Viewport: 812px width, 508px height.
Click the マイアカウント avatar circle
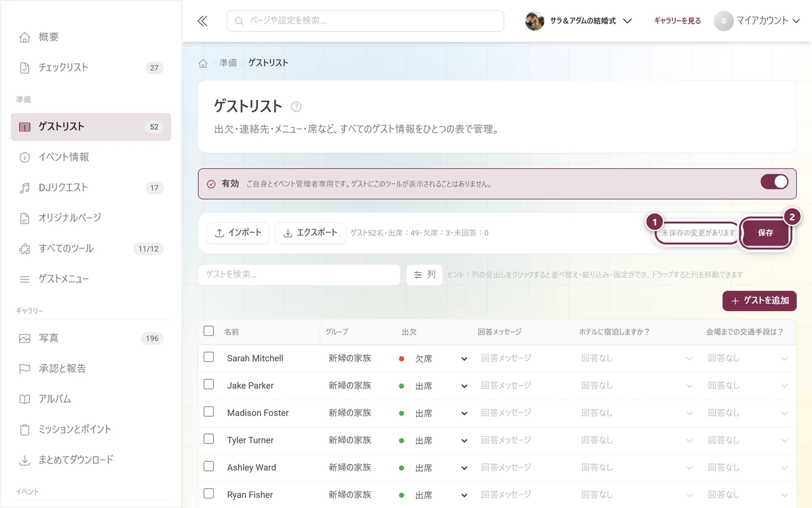[x=723, y=21]
